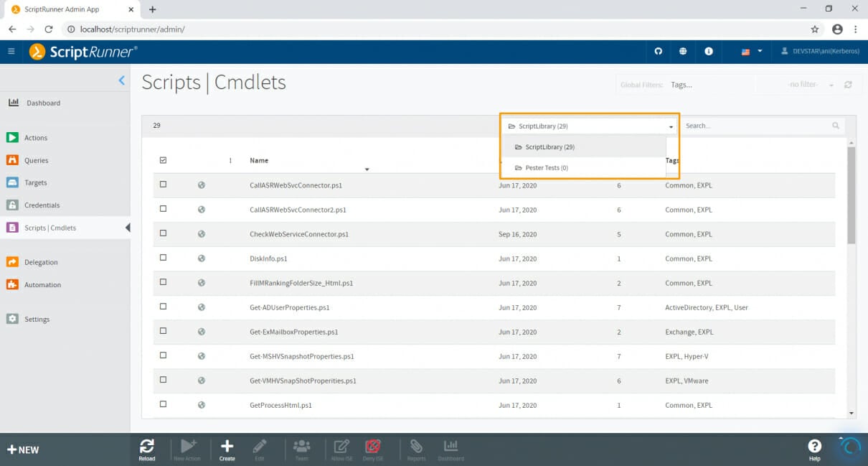Screen dimensions: 868x466
Task: Bookmark page with the star icon
Action: pos(815,29)
